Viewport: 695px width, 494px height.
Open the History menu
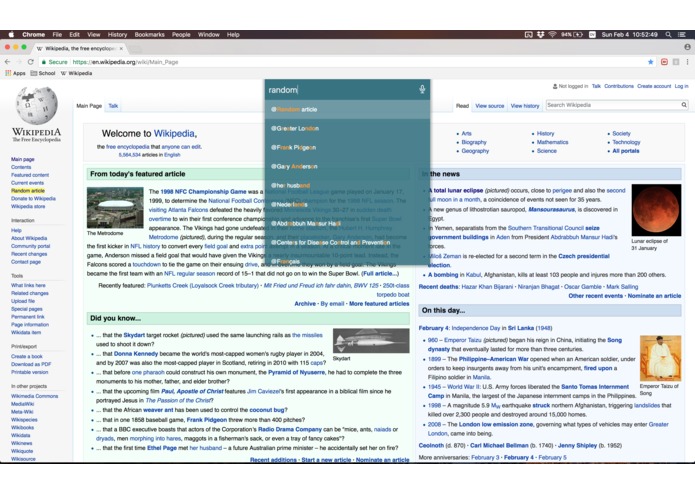click(x=117, y=35)
